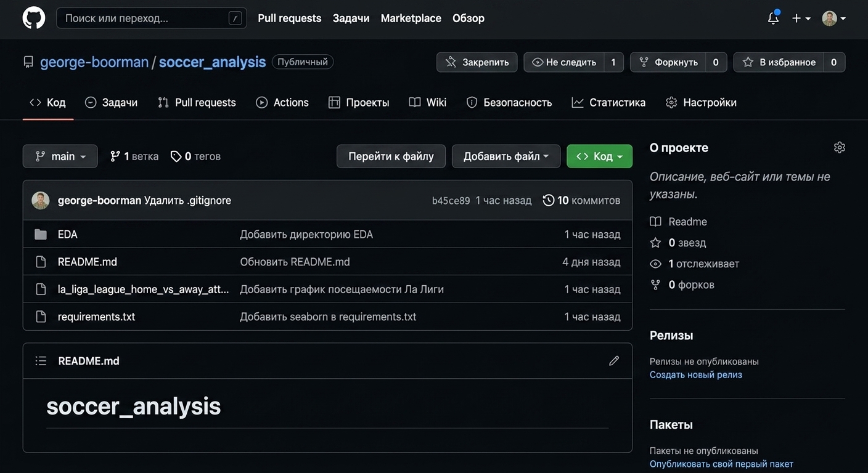The height and width of the screenshot is (473, 868).
Task: View tags via 0 тегов link
Action: click(x=195, y=156)
